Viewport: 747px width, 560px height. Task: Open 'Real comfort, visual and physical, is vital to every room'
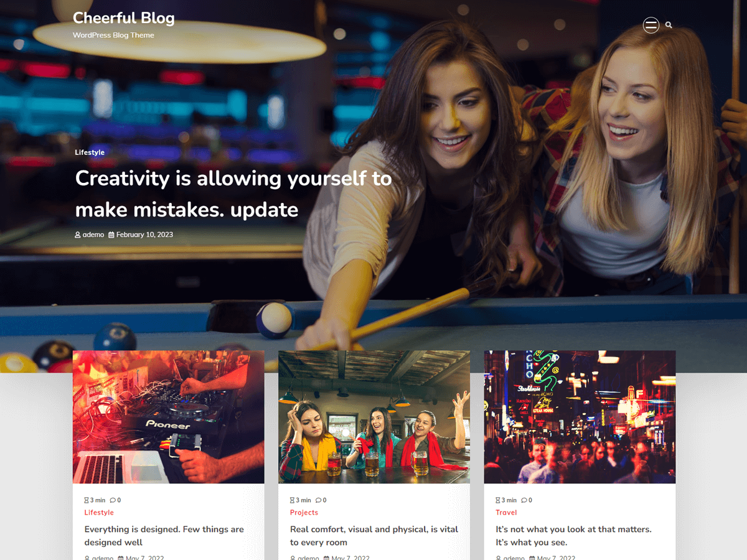(374, 536)
